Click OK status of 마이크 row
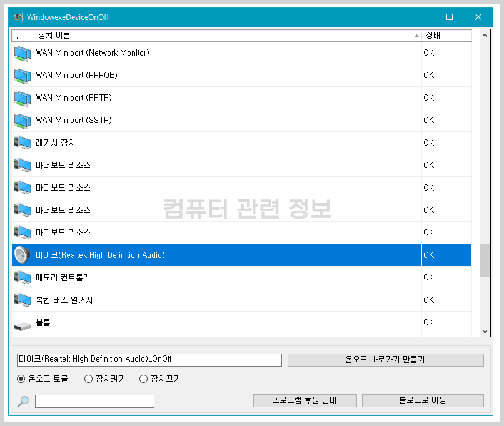Viewport: 504px width, 426px height. (x=428, y=255)
